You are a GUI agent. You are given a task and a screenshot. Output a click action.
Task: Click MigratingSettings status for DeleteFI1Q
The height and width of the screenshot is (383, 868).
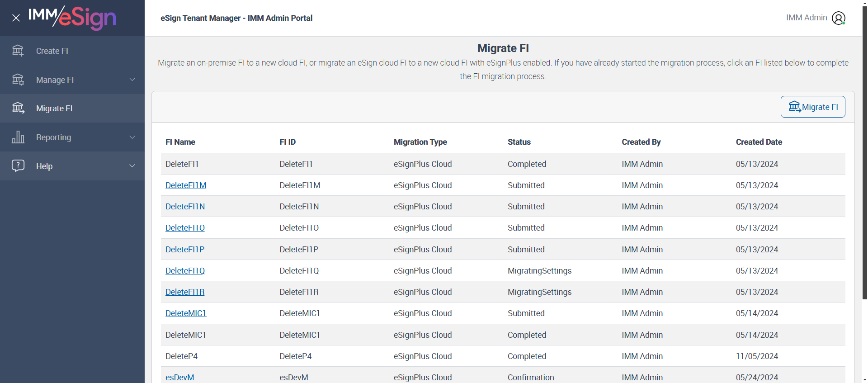click(x=539, y=270)
